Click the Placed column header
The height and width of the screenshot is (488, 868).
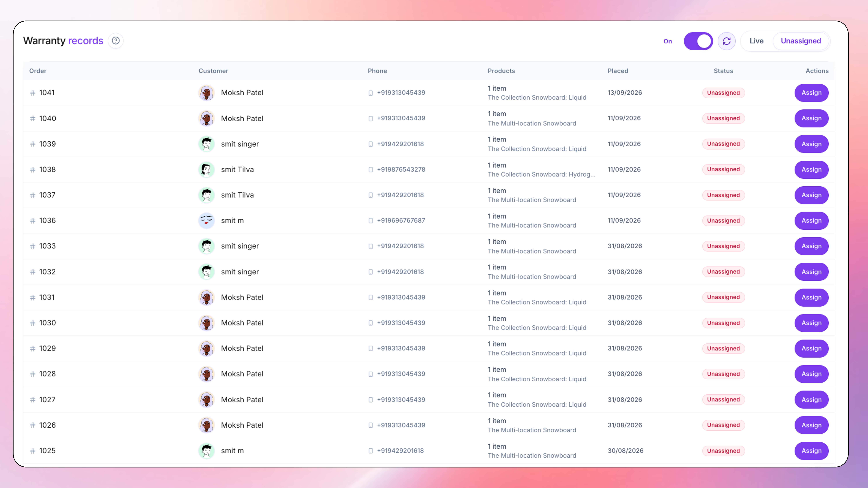point(618,71)
